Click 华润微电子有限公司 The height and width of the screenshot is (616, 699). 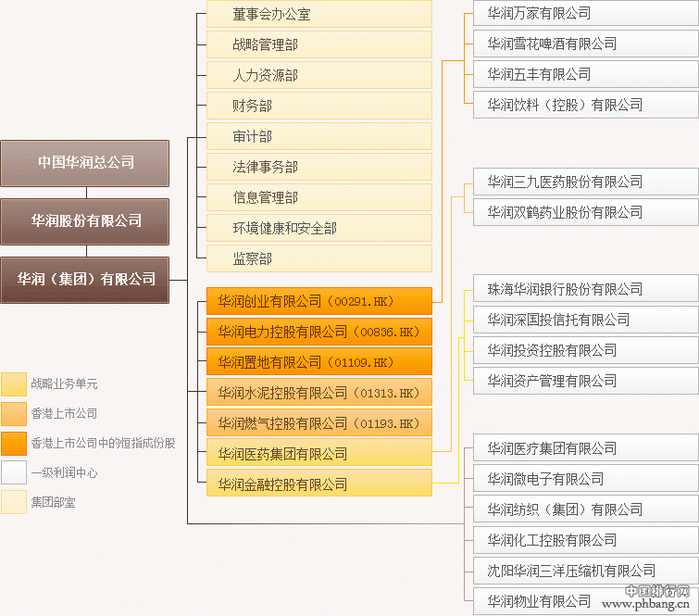(x=586, y=479)
